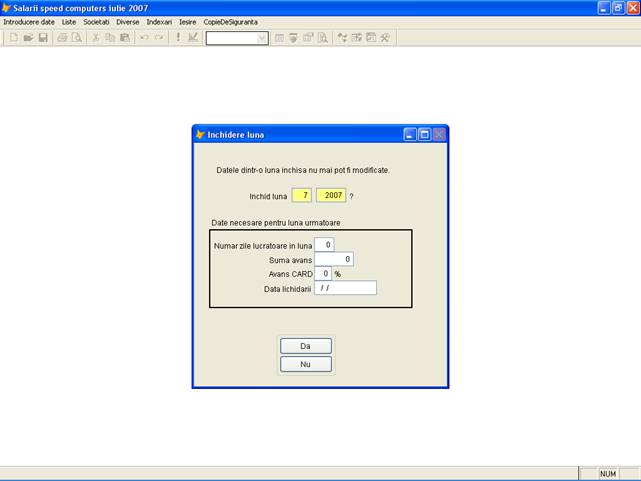Close the main Salarii application window
Viewport: 641px width, 481px height.
(x=633, y=8)
